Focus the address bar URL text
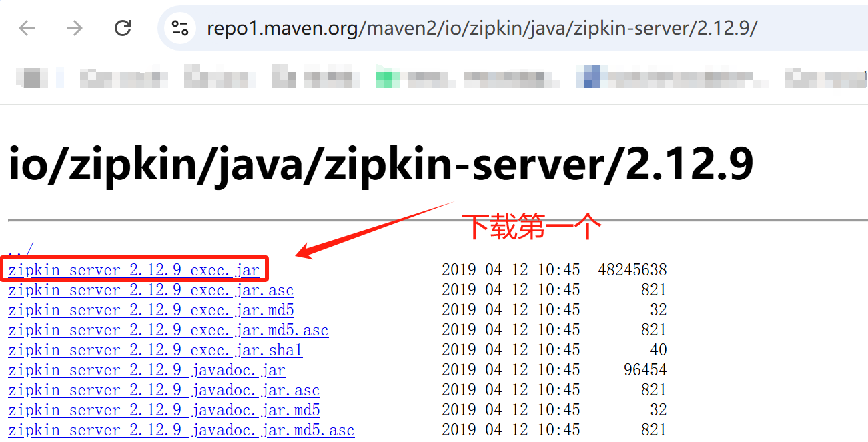Viewport: 868px width, 442px height. click(x=482, y=28)
